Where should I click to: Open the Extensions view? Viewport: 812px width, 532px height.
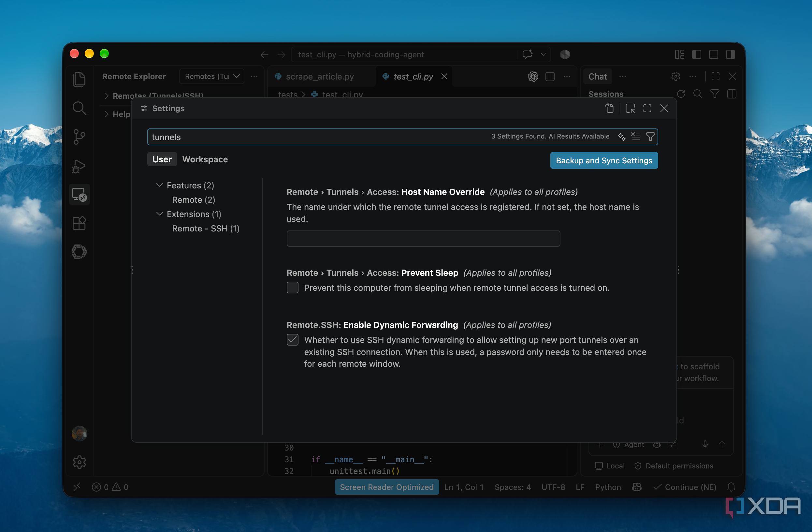click(79, 223)
